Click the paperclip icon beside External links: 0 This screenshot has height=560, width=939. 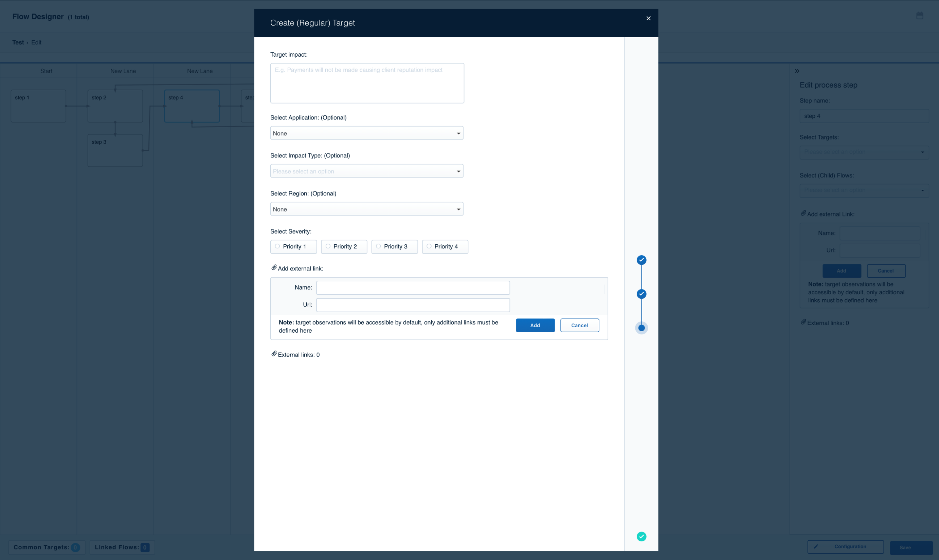[x=274, y=354]
